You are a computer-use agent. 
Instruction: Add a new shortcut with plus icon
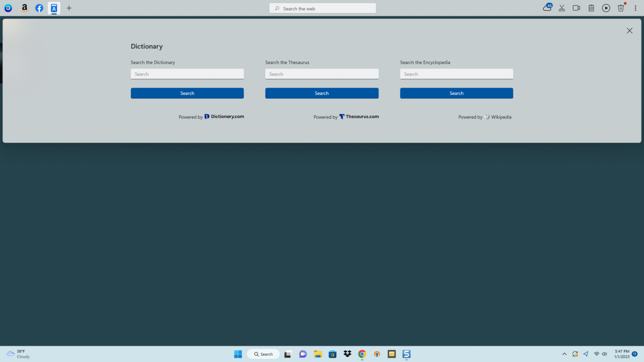coord(69,8)
